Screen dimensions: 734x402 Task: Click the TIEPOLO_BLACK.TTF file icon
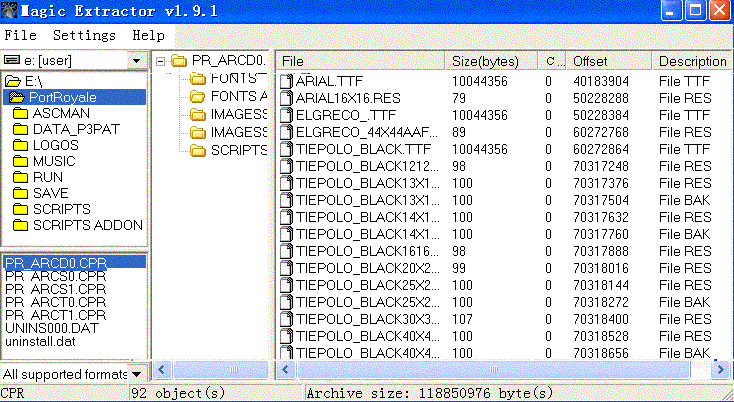click(286, 149)
